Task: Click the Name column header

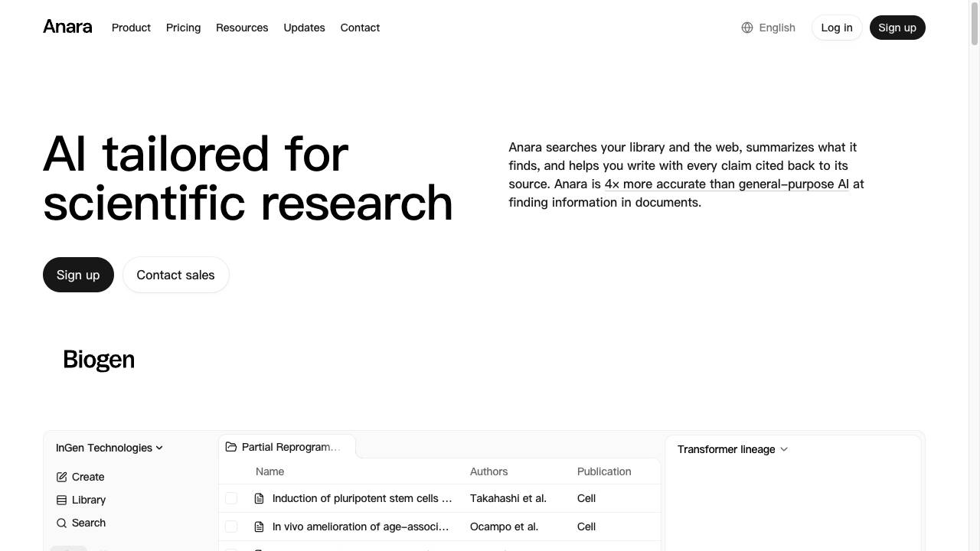Action: [269, 471]
